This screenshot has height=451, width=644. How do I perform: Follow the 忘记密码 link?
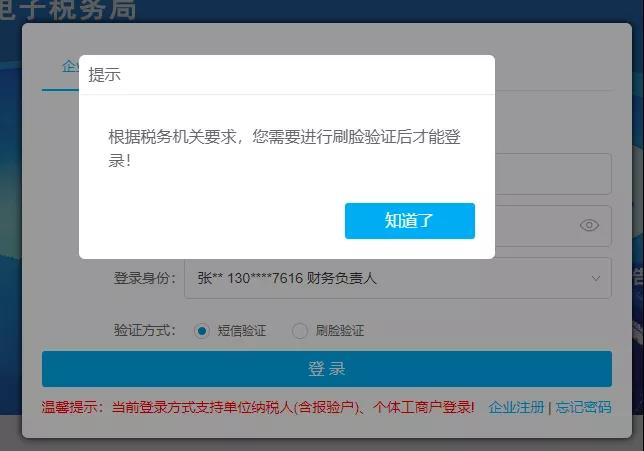tap(583, 407)
